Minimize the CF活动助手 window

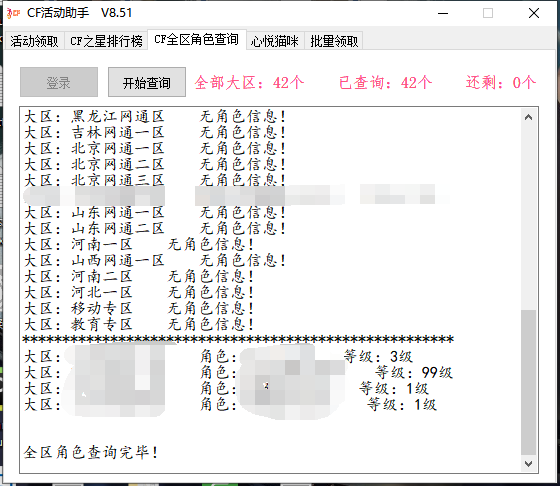tap(443, 14)
